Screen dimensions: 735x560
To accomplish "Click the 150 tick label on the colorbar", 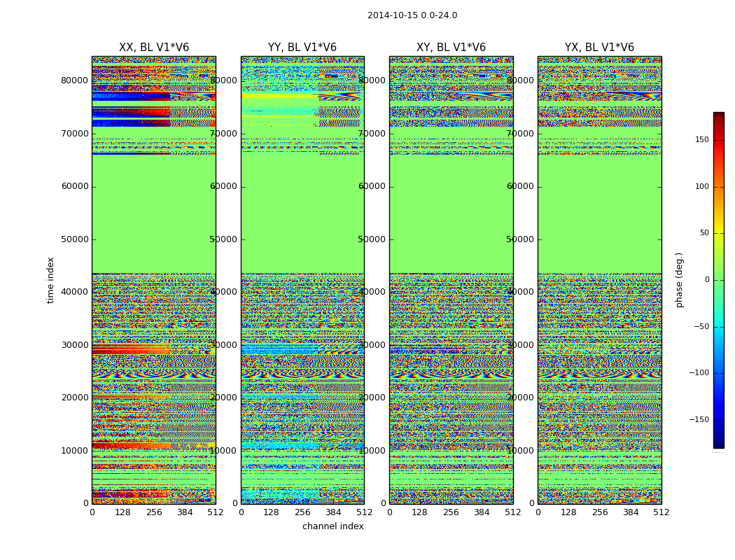I will tap(702, 139).
